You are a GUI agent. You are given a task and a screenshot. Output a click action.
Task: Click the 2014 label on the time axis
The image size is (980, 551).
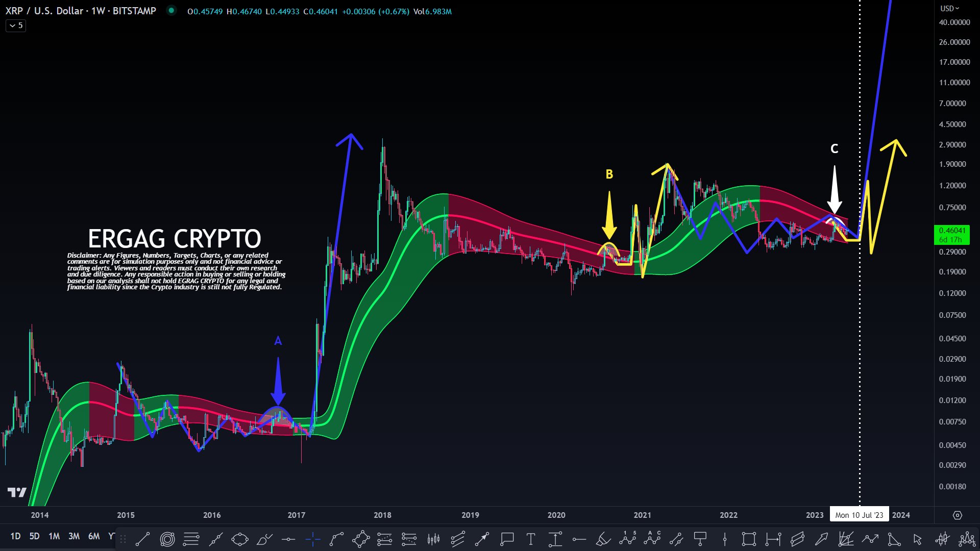[40, 515]
